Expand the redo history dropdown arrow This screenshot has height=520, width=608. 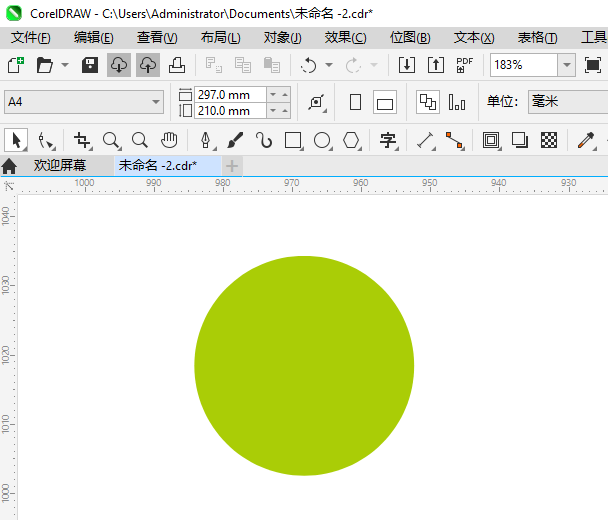pyautogui.click(x=374, y=65)
